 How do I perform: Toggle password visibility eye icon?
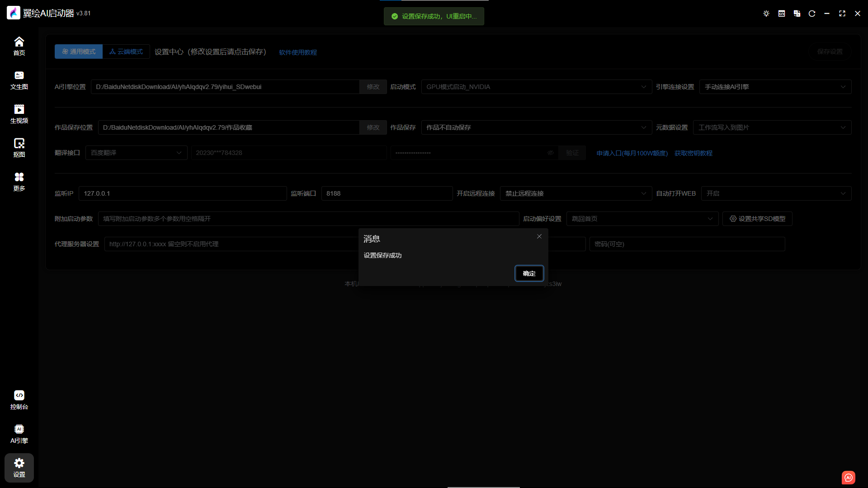tap(551, 153)
